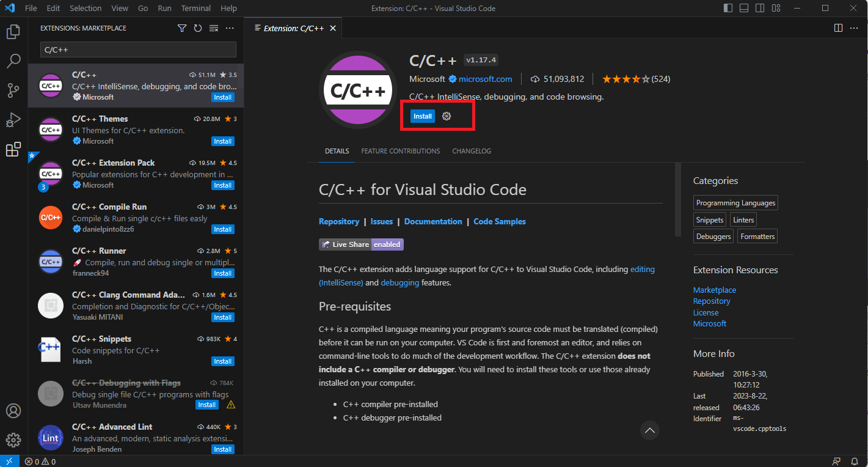
Task: Open the debugging link in description
Action: coord(400,282)
